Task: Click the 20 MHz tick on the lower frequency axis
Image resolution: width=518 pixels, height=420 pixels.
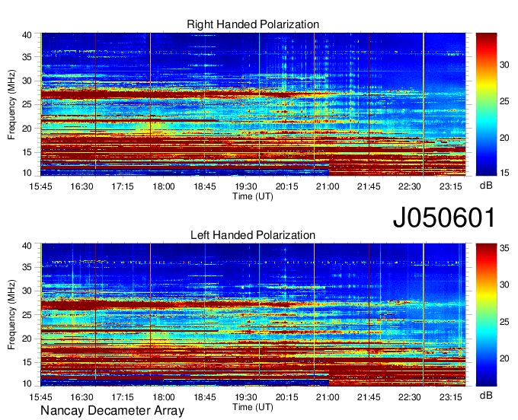Action: point(27,339)
